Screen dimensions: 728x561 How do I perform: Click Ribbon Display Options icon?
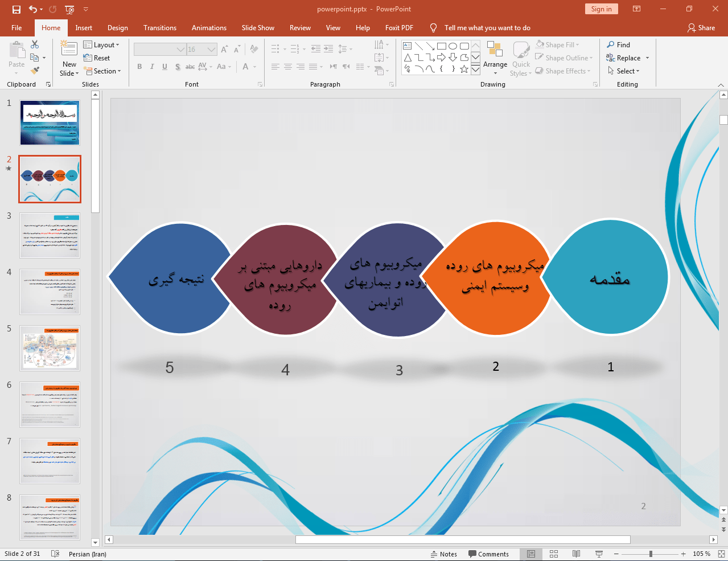637,9
